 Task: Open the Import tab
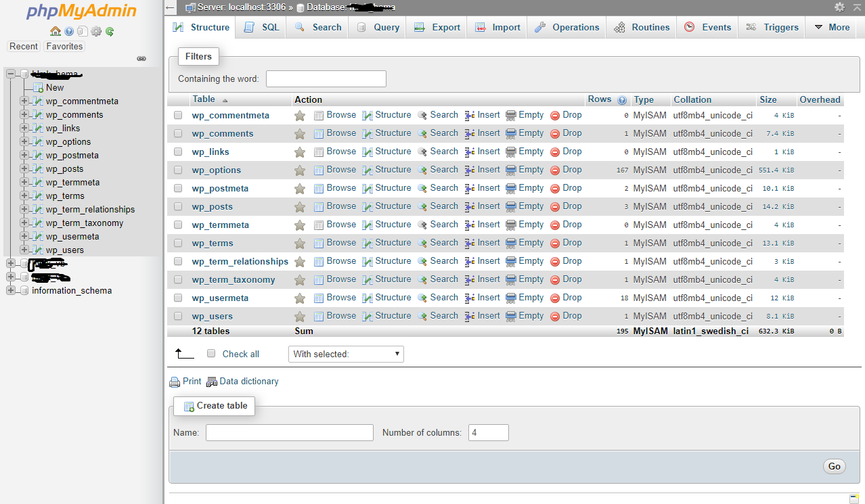pos(497,28)
